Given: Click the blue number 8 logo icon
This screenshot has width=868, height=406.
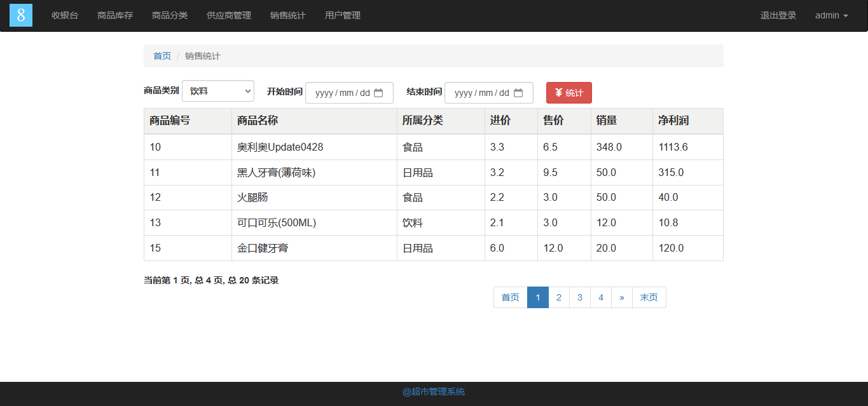Looking at the screenshot, I should point(21,15).
